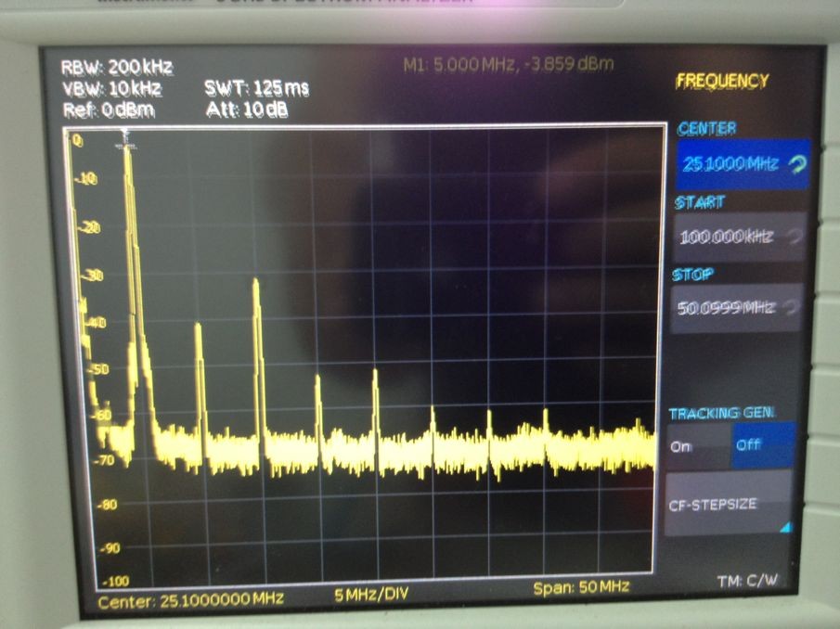Click the rotary knob icon beside CENTER value
This screenshot has height=629, width=840.
point(797,164)
